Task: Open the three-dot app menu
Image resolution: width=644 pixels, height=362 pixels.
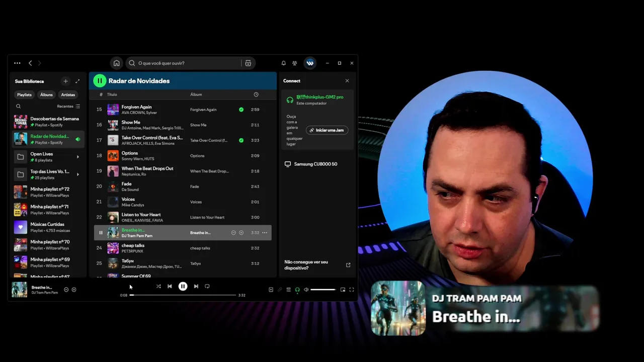Action: pyautogui.click(x=17, y=63)
